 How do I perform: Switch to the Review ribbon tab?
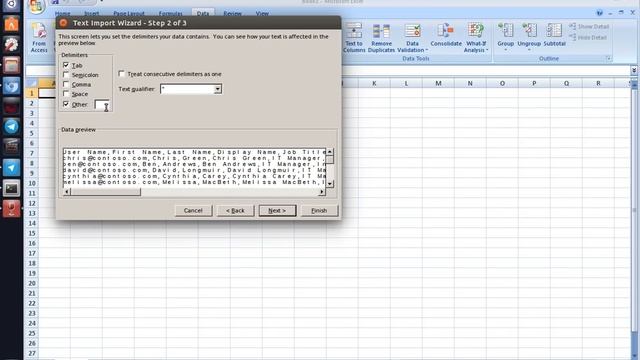[x=232, y=13]
